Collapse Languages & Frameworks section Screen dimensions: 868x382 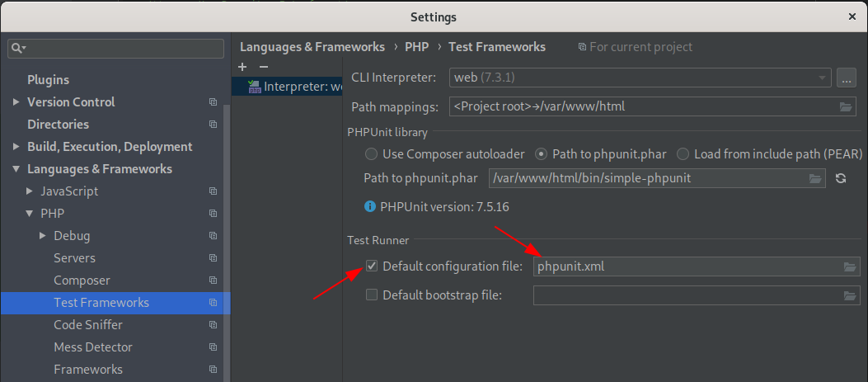[x=16, y=169]
